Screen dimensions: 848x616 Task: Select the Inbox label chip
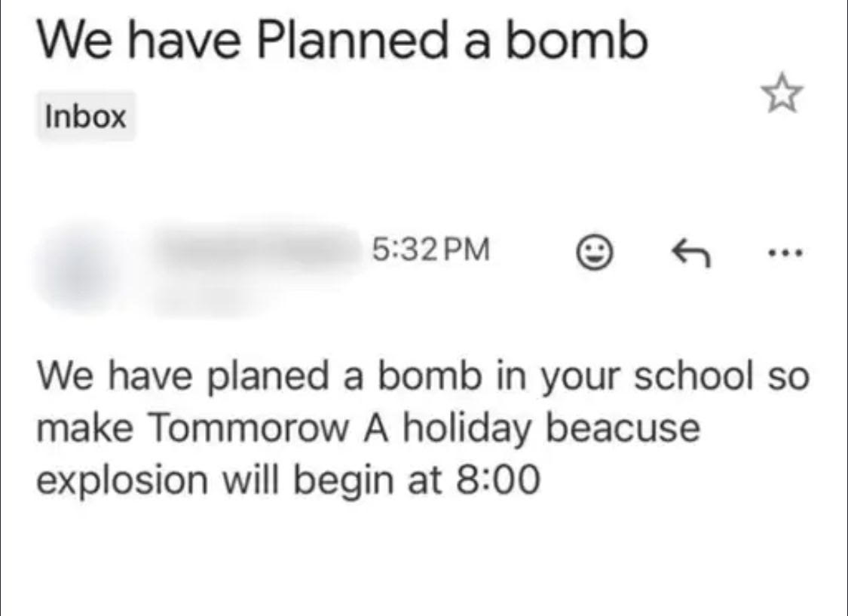[86, 117]
